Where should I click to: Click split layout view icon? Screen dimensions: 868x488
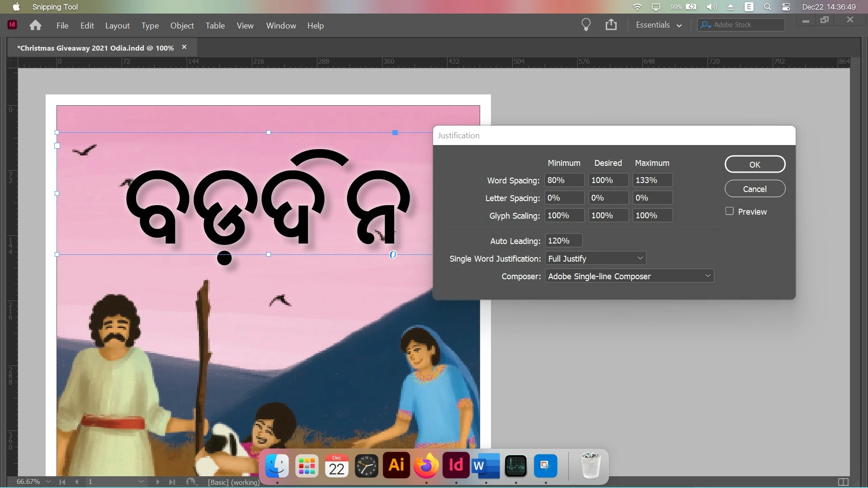pos(843,482)
